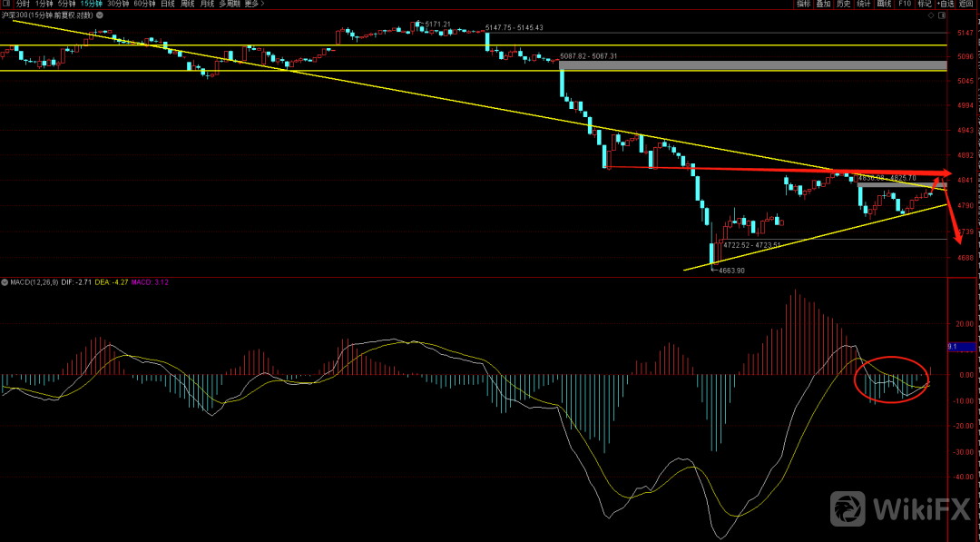Select the 周线 weekly chart period

(x=188, y=5)
